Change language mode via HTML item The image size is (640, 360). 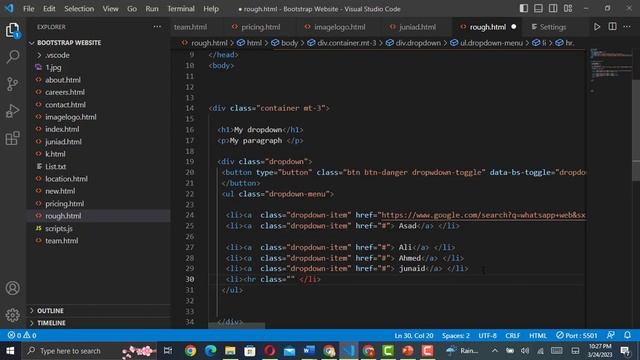538,336
